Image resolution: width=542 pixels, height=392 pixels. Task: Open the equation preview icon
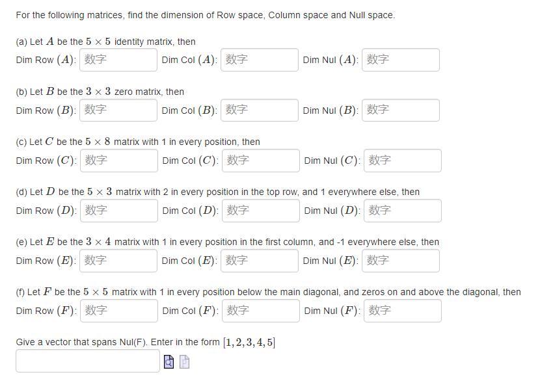[x=169, y=361]
